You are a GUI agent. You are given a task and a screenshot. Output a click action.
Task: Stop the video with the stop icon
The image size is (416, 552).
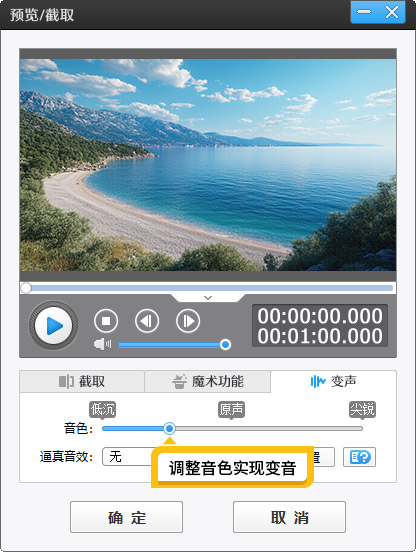tap(106, 321)
